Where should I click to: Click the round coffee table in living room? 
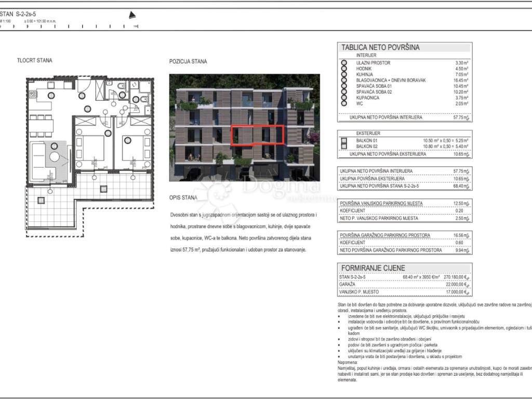(x=54, y=157)
